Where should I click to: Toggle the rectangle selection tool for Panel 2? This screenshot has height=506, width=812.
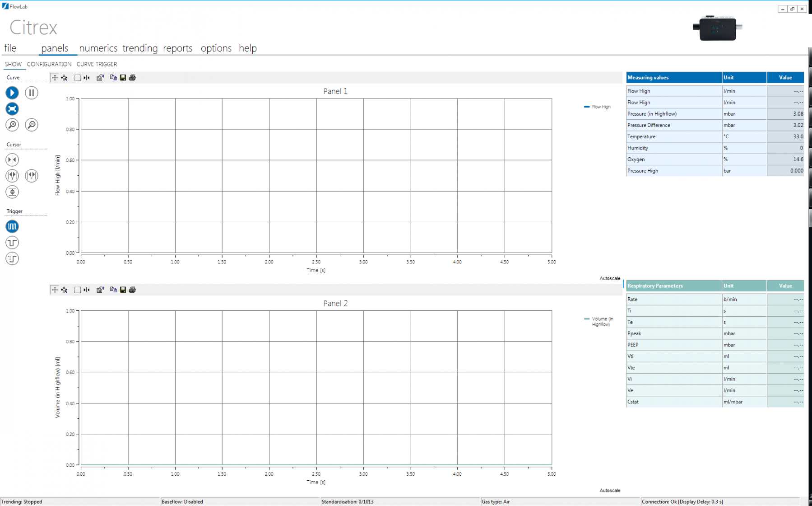[77, 290]
